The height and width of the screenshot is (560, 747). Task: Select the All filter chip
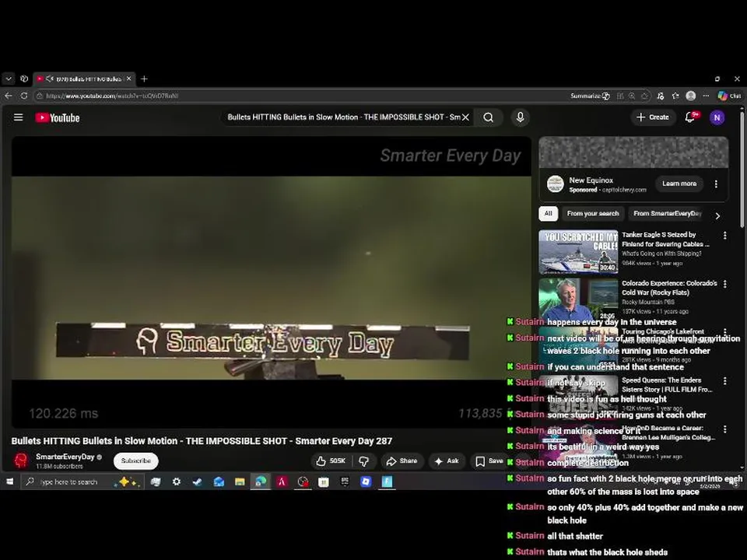click(x=548, y=213)
